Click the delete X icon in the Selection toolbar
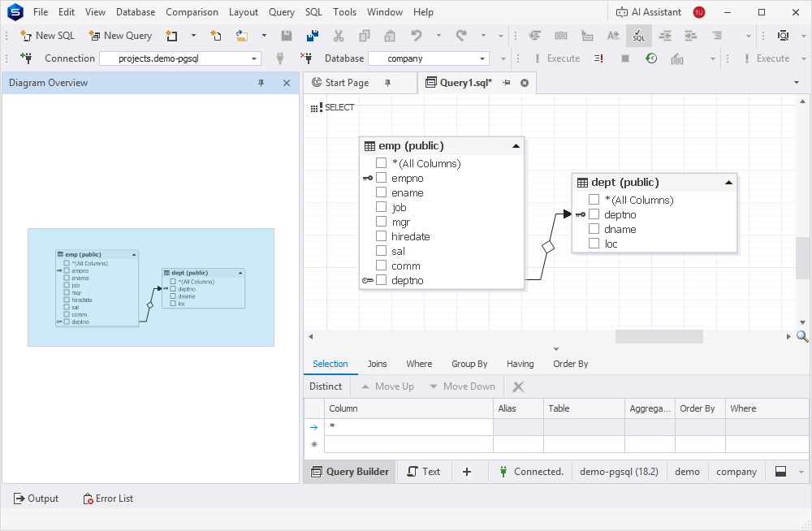The width and height of the screenshot is (812, 531). [518, 386]
